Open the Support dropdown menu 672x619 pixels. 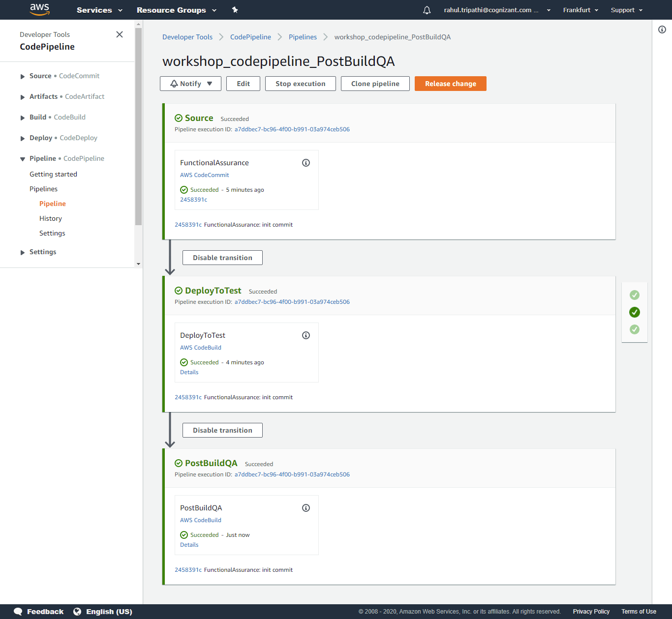tap(627, 10)
